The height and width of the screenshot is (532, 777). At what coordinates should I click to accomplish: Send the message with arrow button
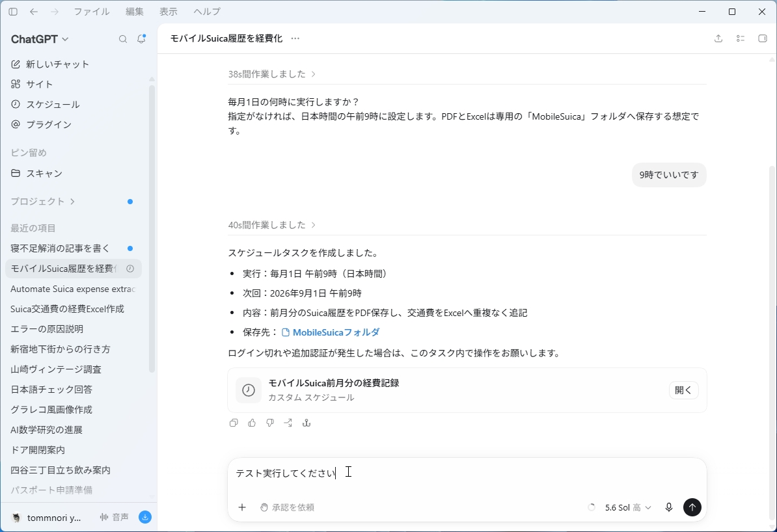(x=692, y=507)
